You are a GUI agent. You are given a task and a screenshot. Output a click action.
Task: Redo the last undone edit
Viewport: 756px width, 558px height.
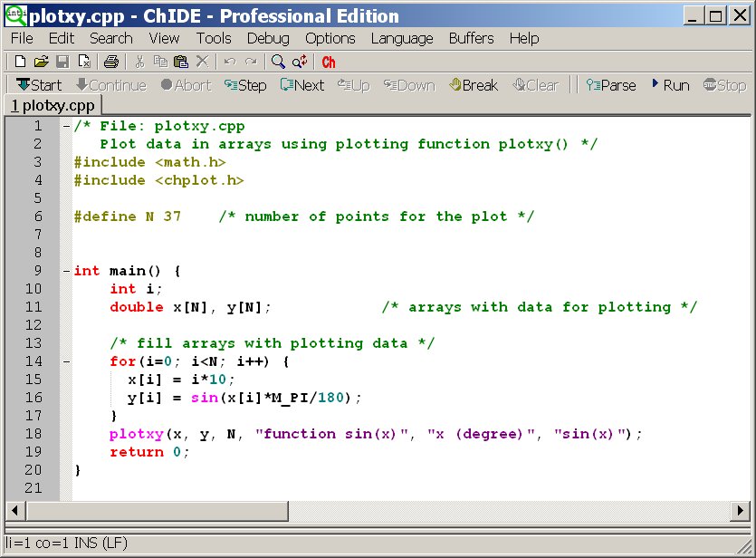251,62
